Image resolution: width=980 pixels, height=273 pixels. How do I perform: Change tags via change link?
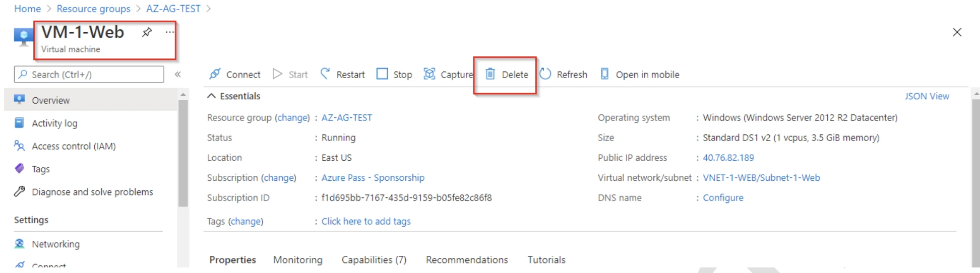246,221
